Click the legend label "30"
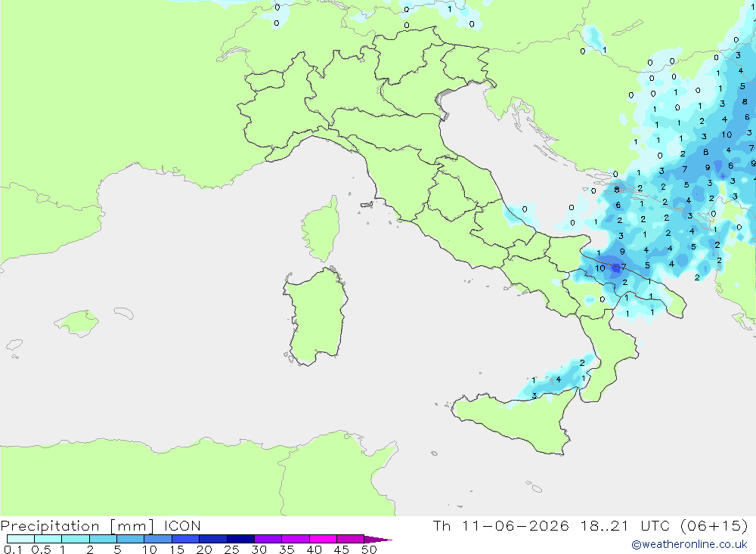 pyautogui.click(x=259, y=549)
